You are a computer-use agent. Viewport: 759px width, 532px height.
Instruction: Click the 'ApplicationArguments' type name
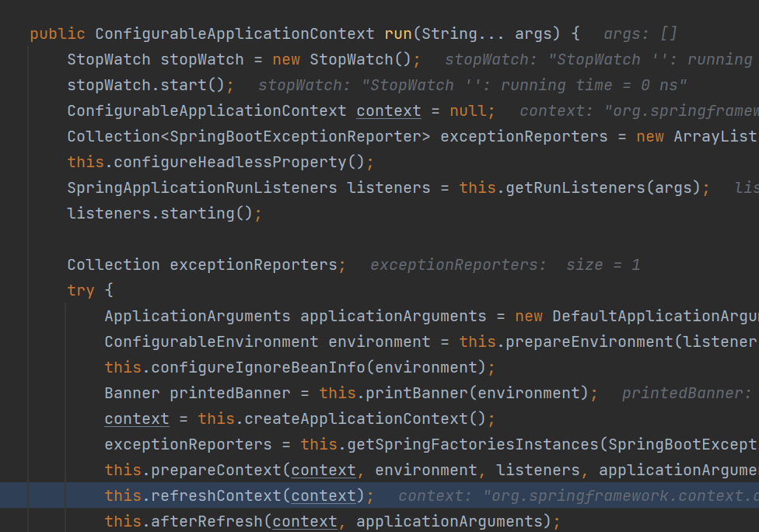198,316
